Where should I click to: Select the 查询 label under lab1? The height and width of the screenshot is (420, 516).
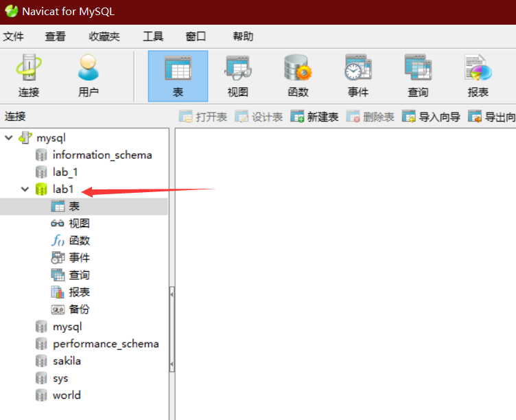(x=80, y=275)
